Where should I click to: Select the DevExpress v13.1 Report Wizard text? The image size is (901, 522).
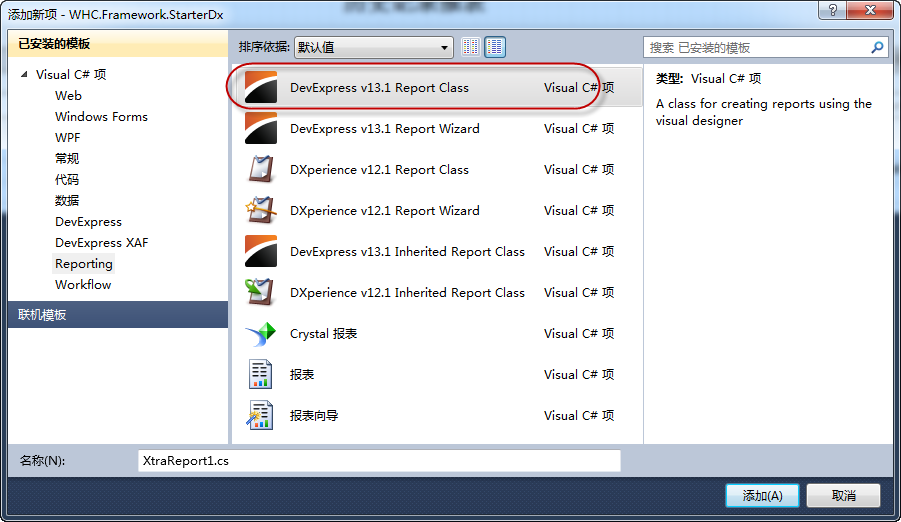[384, 129]
